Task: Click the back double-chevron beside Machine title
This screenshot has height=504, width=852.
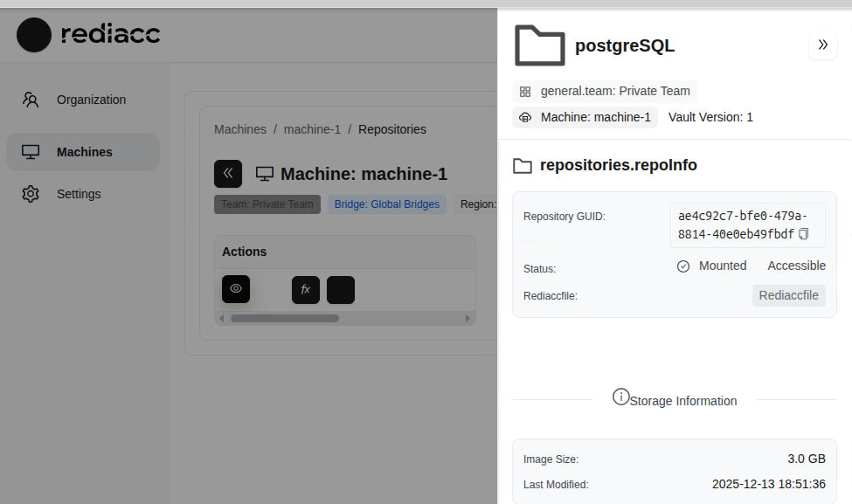Action: pyautogui.click(x=228, y=174)
